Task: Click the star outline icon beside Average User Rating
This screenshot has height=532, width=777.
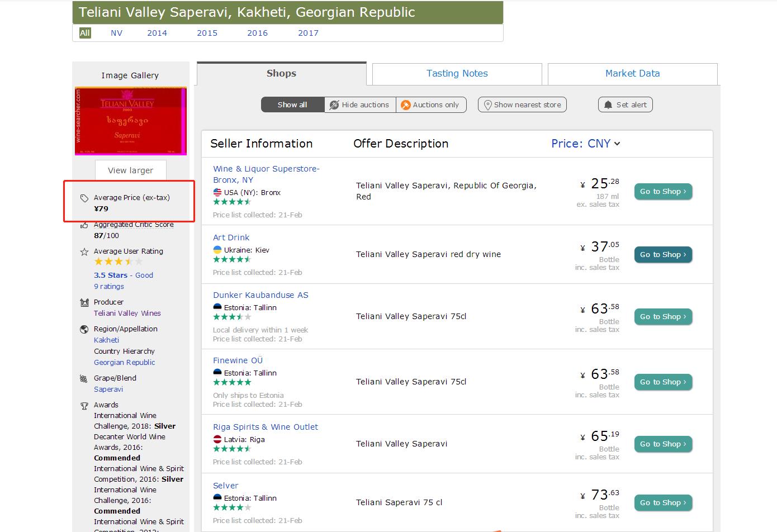Action: [84, 252]
